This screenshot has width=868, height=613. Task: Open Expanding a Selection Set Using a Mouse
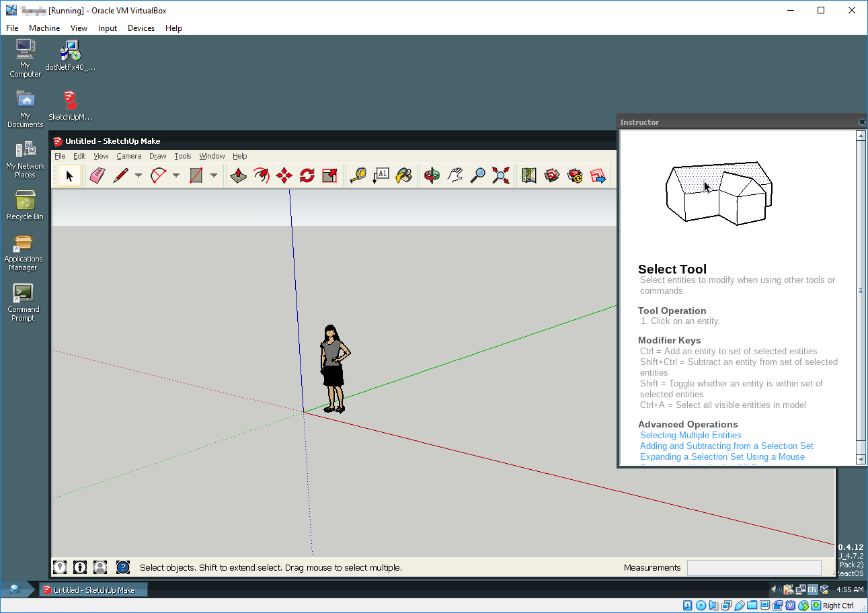pos(722,457)
